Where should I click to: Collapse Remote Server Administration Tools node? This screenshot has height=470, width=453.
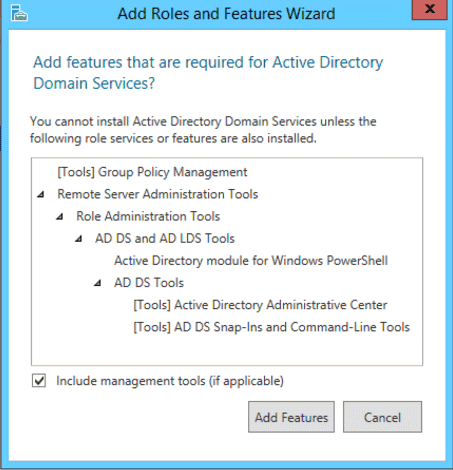pos(41,194)
